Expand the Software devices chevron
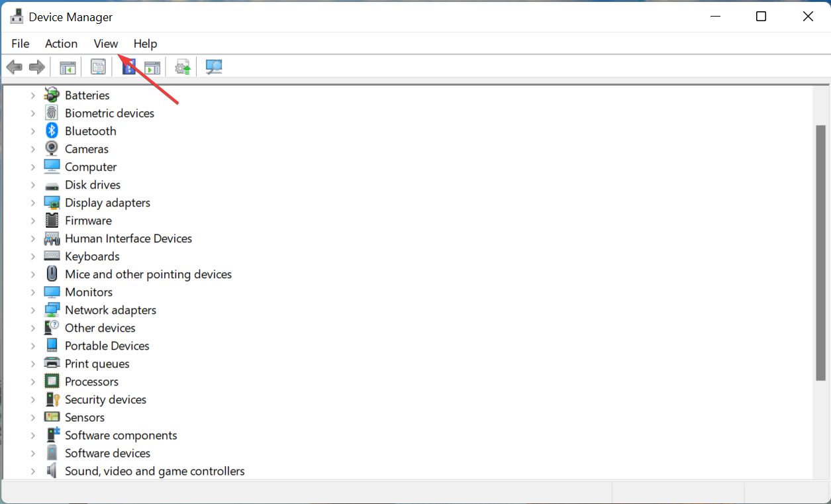This screenshot has height=504, width=831. [x=32, y=453]
